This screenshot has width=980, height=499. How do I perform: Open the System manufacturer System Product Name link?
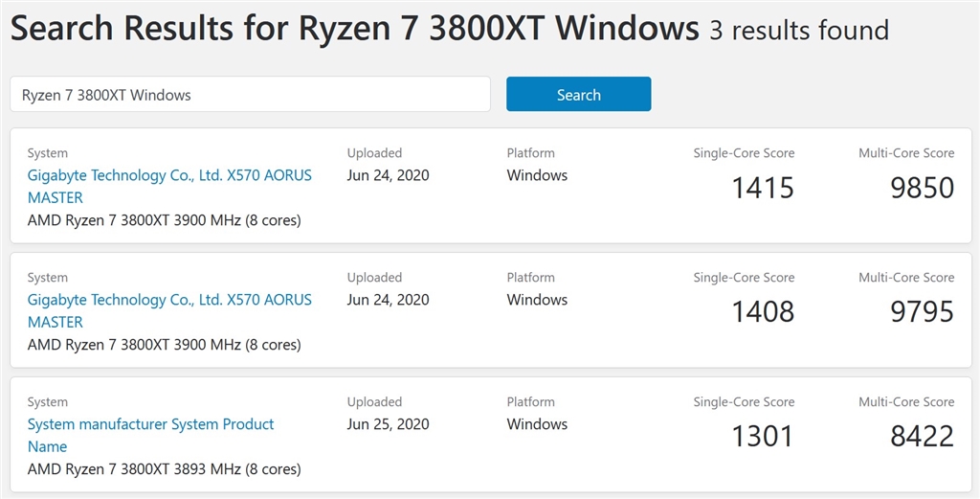[150, 434]
